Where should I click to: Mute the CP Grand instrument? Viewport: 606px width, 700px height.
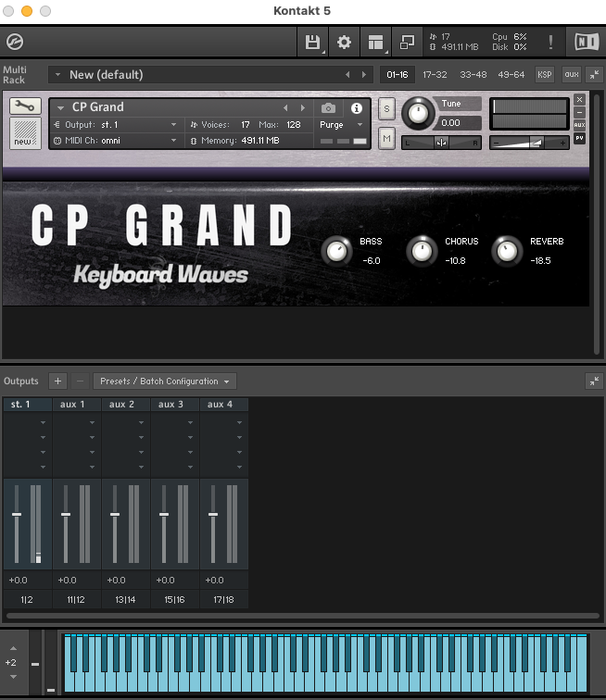(386, 138)
